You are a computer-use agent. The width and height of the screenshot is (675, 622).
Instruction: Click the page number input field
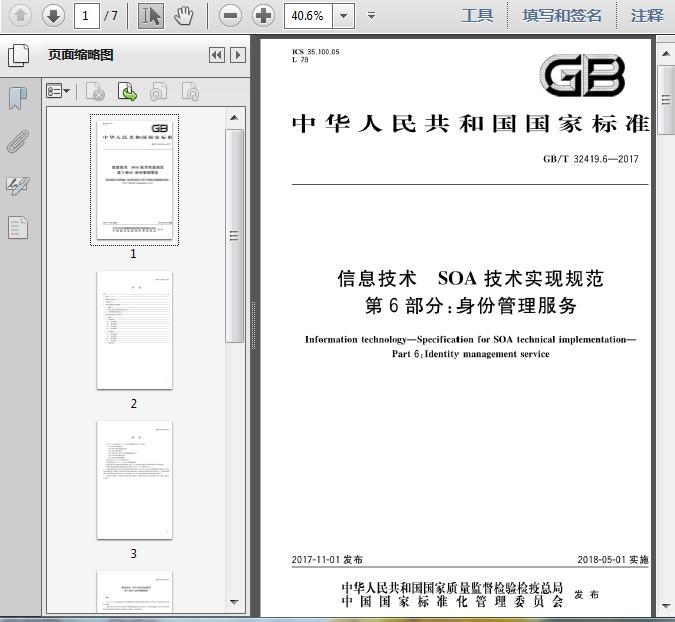coord(87,16)
